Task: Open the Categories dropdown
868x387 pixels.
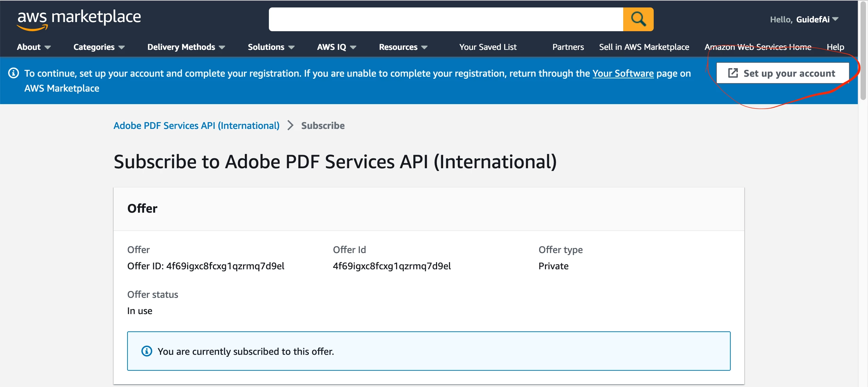Action: 99,47
